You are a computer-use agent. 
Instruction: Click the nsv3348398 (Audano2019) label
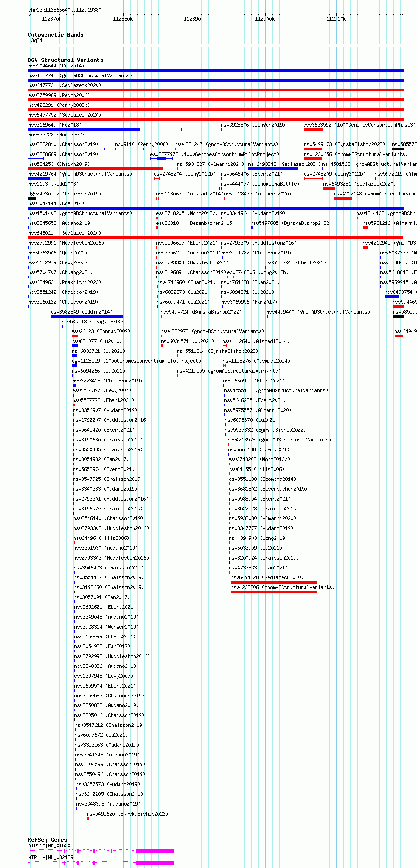click(x=108, y=804)
